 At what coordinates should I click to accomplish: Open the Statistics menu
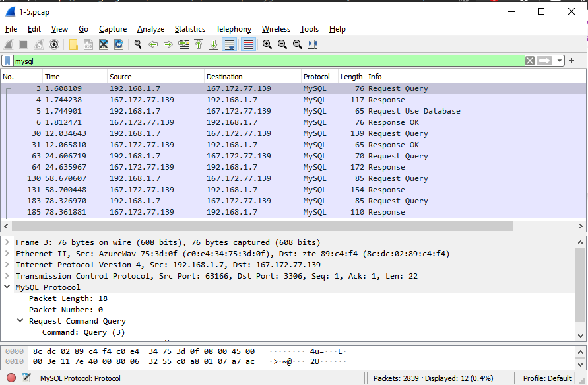pos(190,29)
